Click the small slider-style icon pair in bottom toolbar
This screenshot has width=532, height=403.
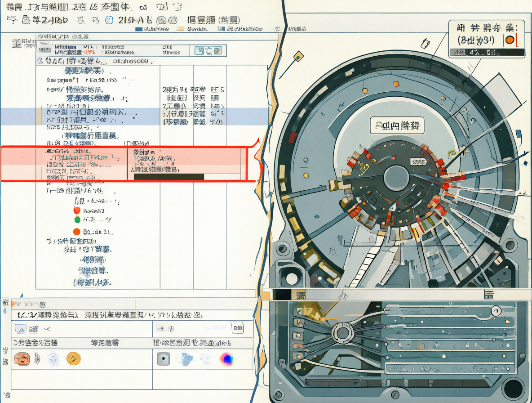pyautogui.click(x=165, y=328)
